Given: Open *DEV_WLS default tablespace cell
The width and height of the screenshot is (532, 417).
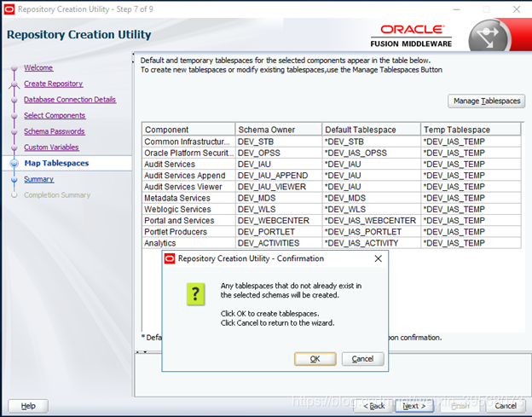Looking at the screenshot, I should [371, 209].
